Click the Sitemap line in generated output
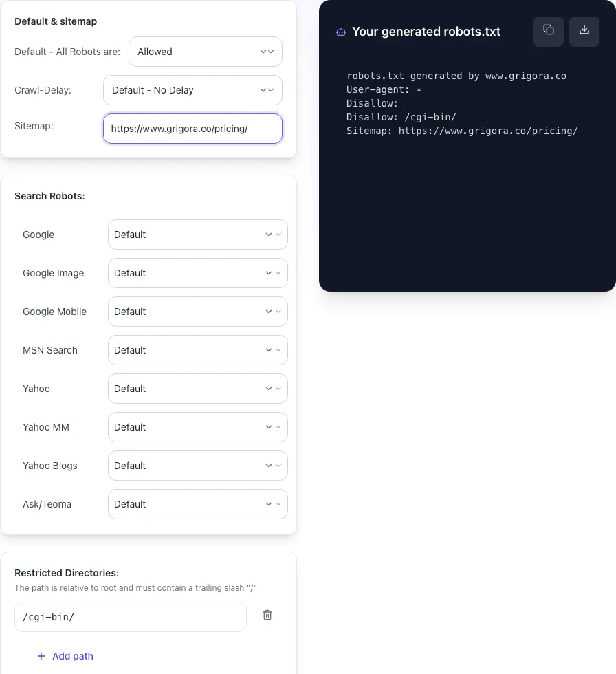This screenshot has width=616, height=674. click(462, 131)
